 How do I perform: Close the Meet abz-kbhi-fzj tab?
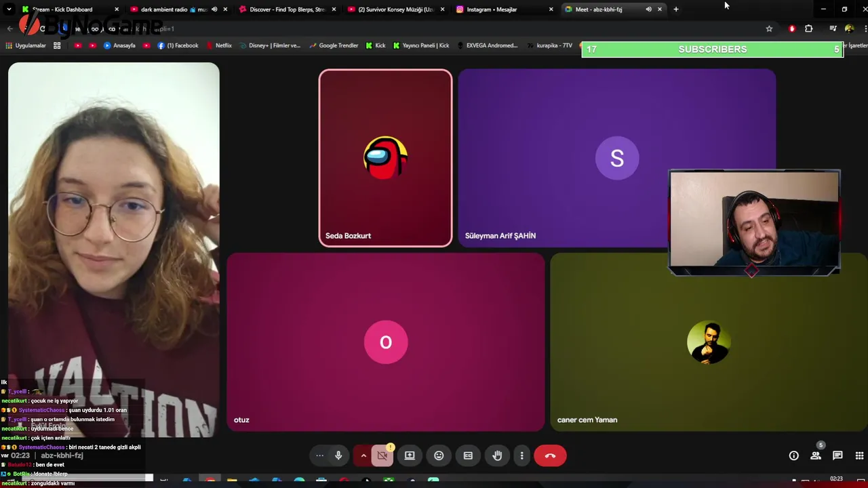[x=659, y=9]
